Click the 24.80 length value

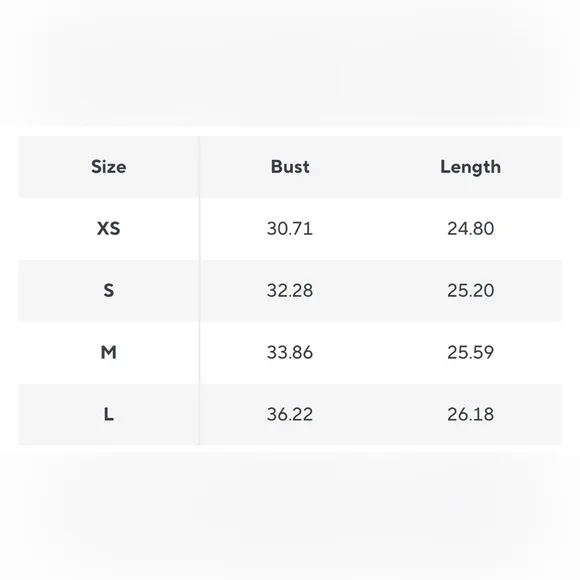click(x=471, y=229)
